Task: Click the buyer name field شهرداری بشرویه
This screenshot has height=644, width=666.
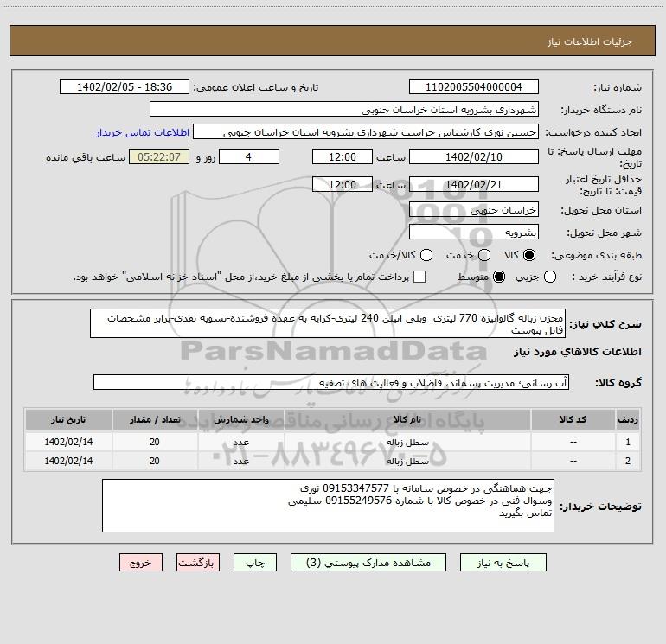Action: (344, 110)
